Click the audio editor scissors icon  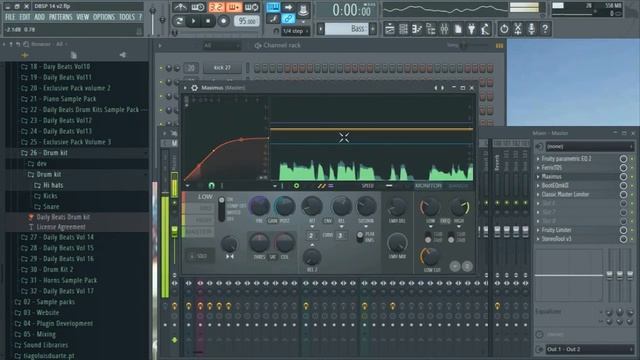[x=518, y=29]
